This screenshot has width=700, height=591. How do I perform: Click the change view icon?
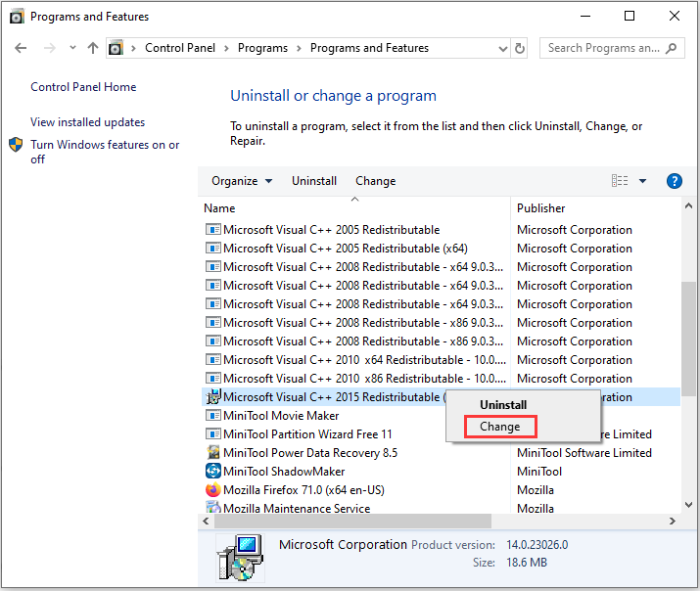[620, 181]
